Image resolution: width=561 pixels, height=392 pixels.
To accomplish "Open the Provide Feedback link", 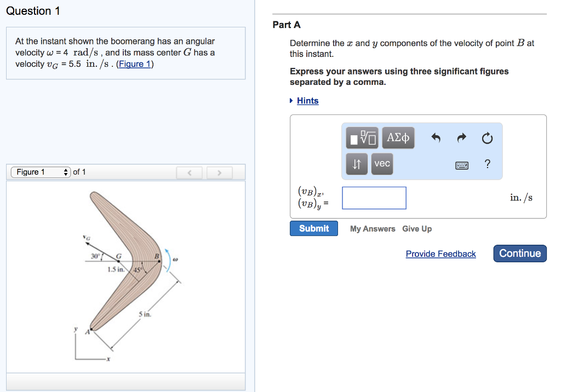I will [440, 253].
